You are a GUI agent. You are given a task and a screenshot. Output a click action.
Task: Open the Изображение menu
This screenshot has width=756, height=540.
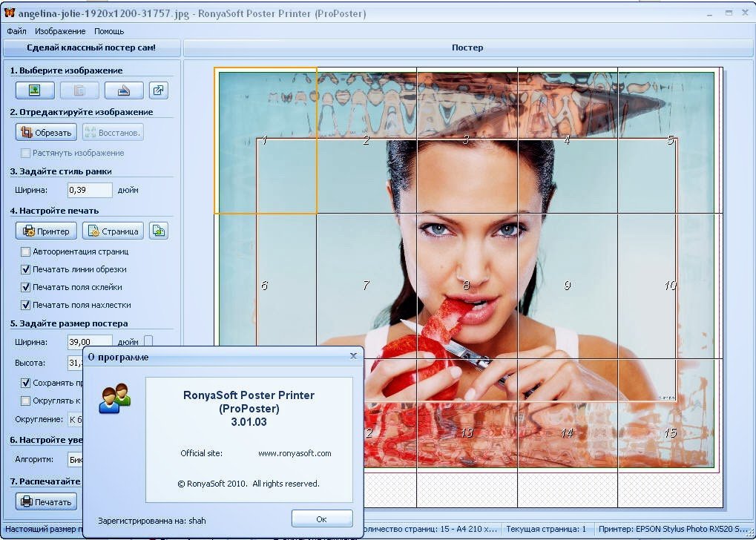(60, 31)
